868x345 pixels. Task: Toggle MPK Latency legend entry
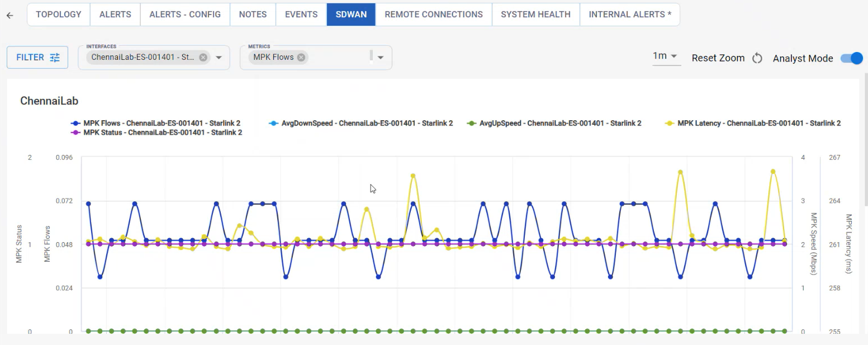tap(758, 123)
